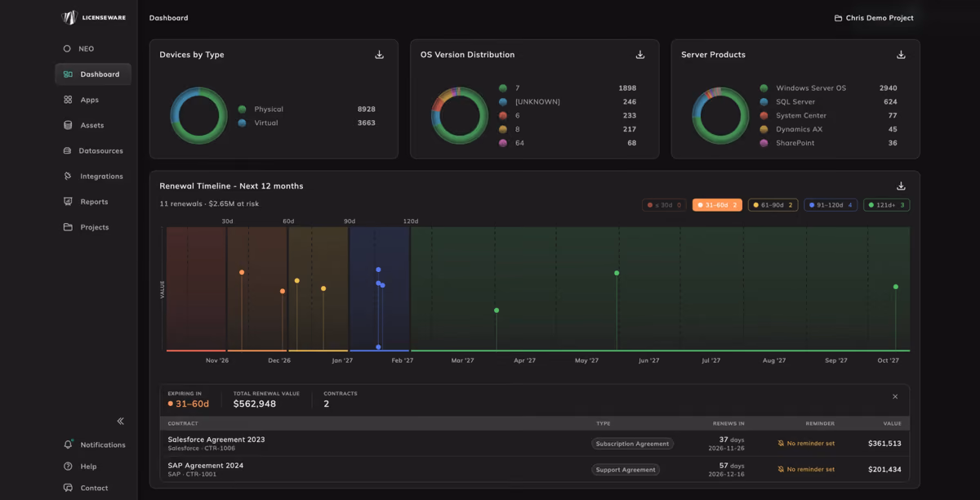Screen dimensions: 980x500
Task: Click the $361,513 contract value
Action: tap(884, 444)
